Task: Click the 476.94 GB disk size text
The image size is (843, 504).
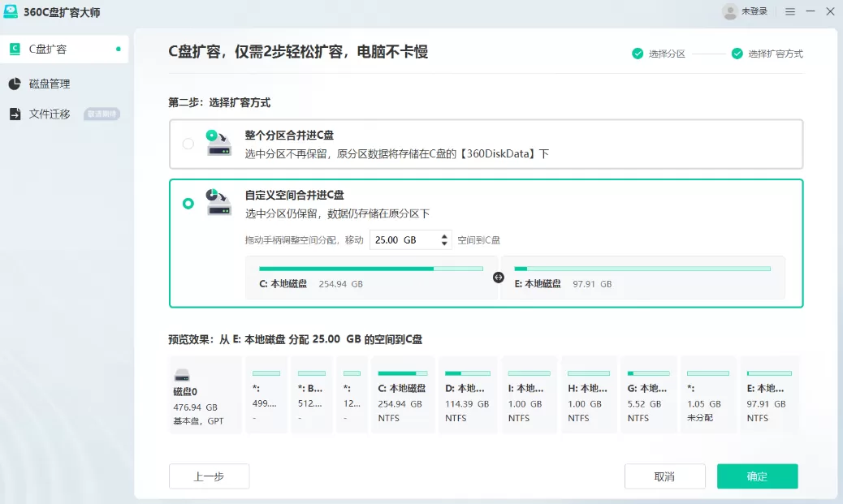Action: point(195,407)
